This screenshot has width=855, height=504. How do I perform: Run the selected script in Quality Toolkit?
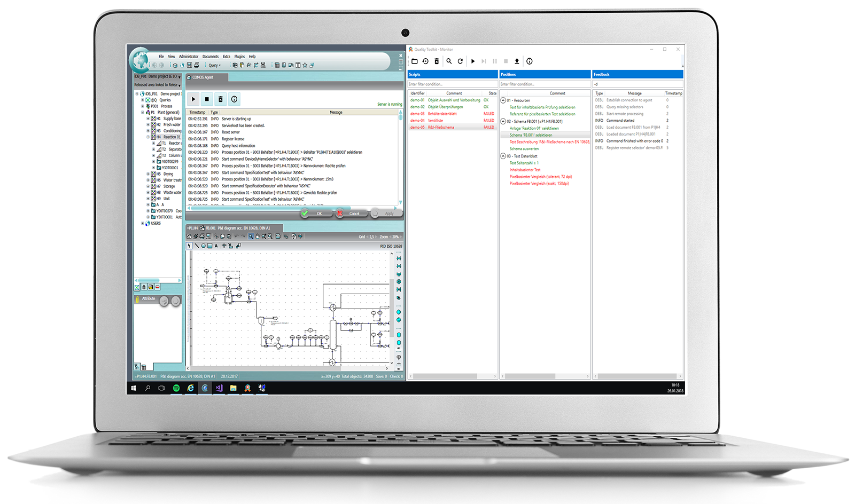click(x=473, y=61)
